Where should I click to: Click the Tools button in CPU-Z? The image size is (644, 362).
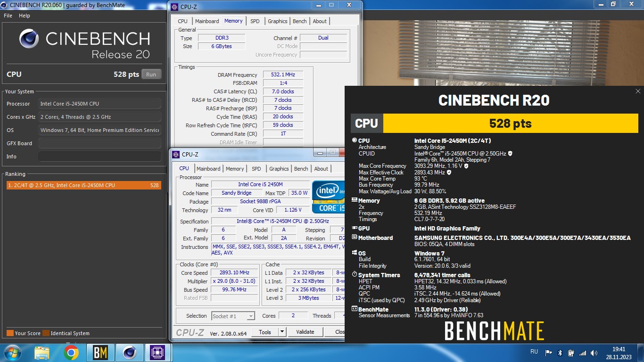(265, 332)
